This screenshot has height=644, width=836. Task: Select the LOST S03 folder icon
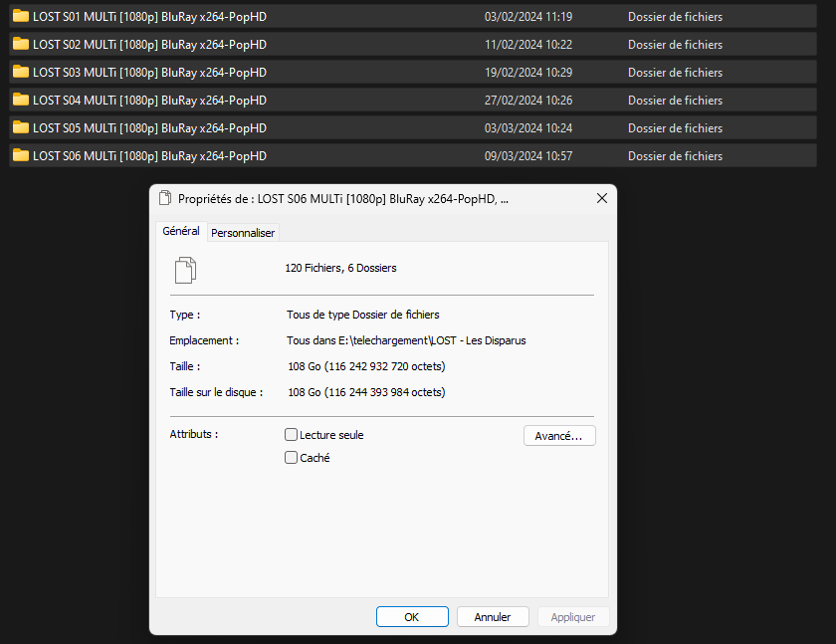pos(21,72)
